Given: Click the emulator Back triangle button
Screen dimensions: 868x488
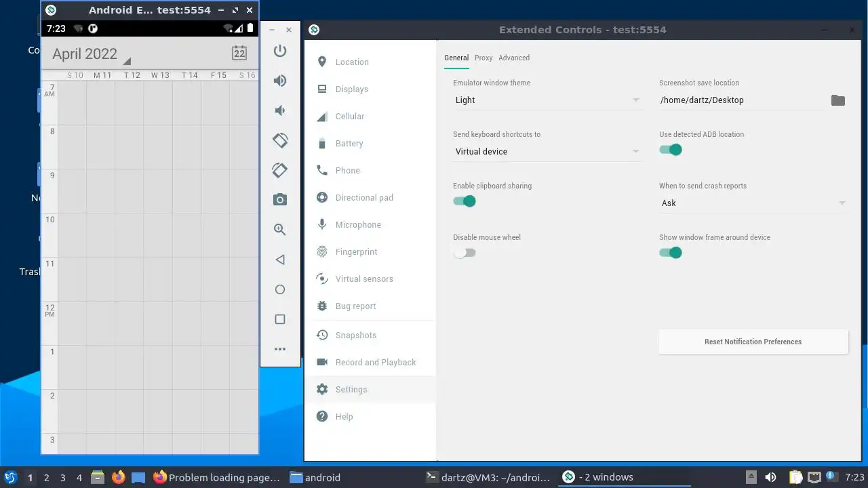Looking at the screenshot, I should click(x=280, y=260).
